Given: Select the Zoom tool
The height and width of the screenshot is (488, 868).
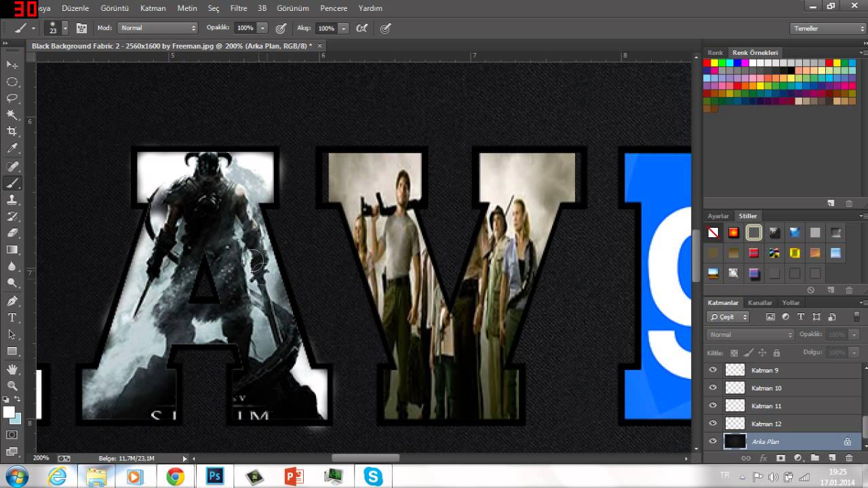Looking at the screenshot, I should pos(12,386).
